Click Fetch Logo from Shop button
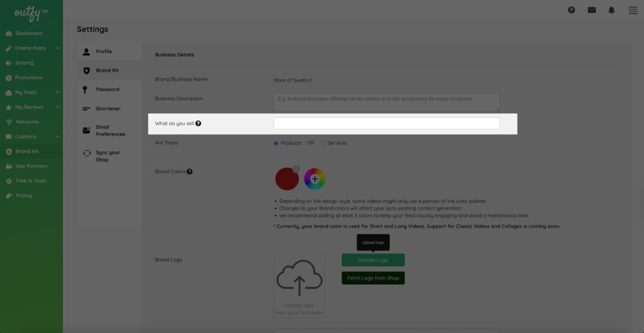 tap(373, 278)
